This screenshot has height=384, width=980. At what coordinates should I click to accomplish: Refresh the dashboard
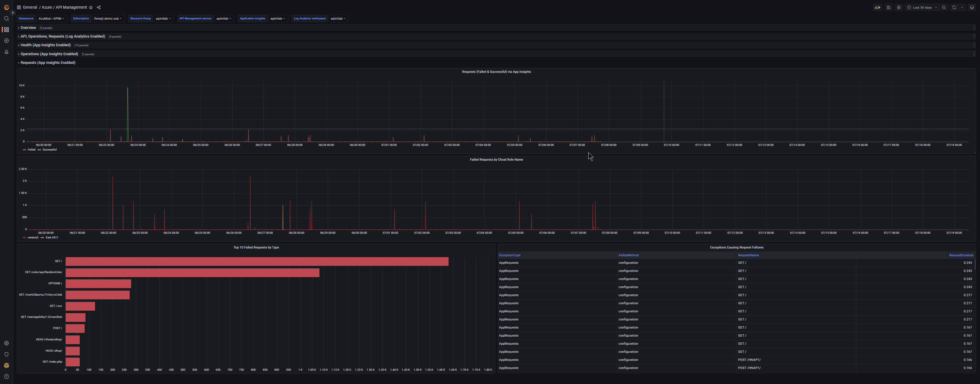click(954, 7)
